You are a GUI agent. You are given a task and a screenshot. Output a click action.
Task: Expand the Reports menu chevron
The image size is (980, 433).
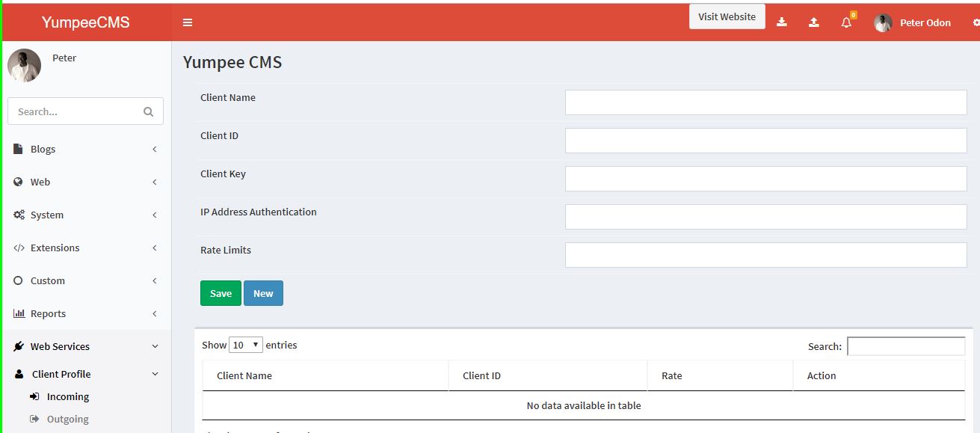155,313
